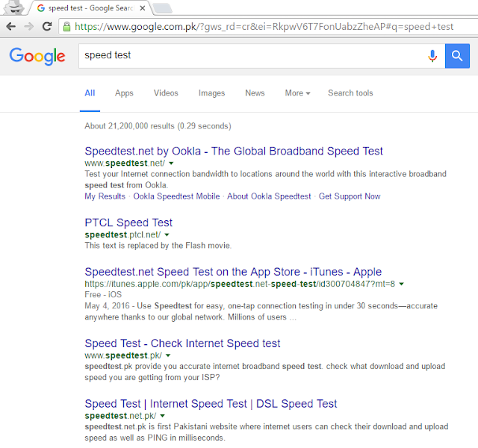Click the itunes.apple.com green URL text
This screenshot has width=478, height=448.
240,284
